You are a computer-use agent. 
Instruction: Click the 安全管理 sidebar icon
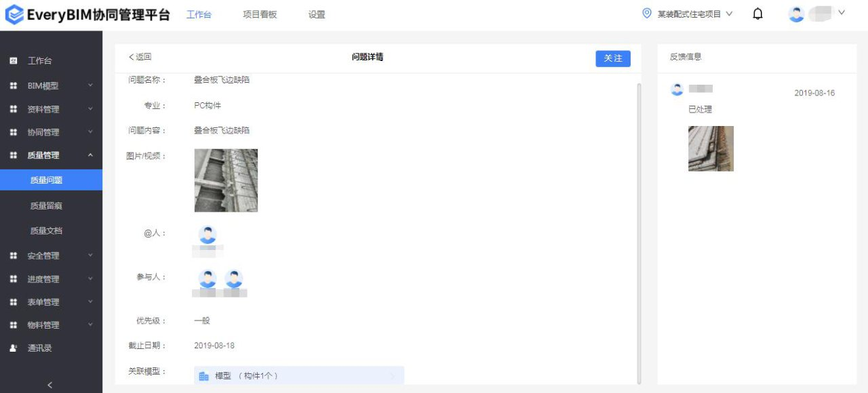[x=13, y=255]
